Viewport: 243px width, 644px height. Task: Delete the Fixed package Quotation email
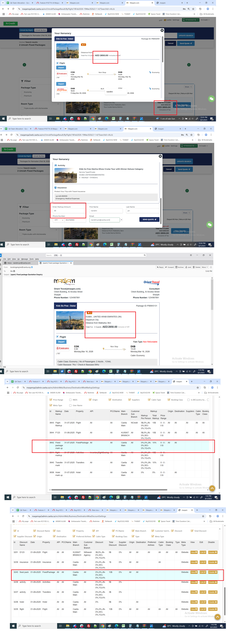[x=196, y=267]
